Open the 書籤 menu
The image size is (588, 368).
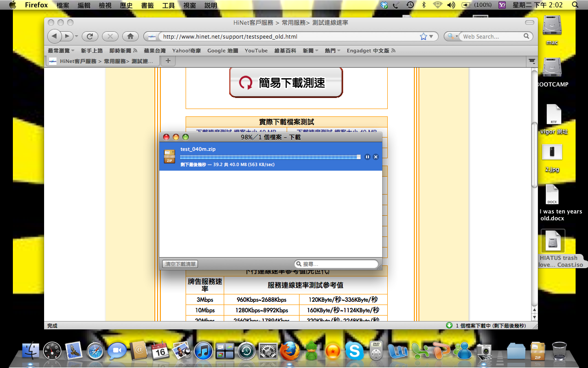(x=147, y=5)
